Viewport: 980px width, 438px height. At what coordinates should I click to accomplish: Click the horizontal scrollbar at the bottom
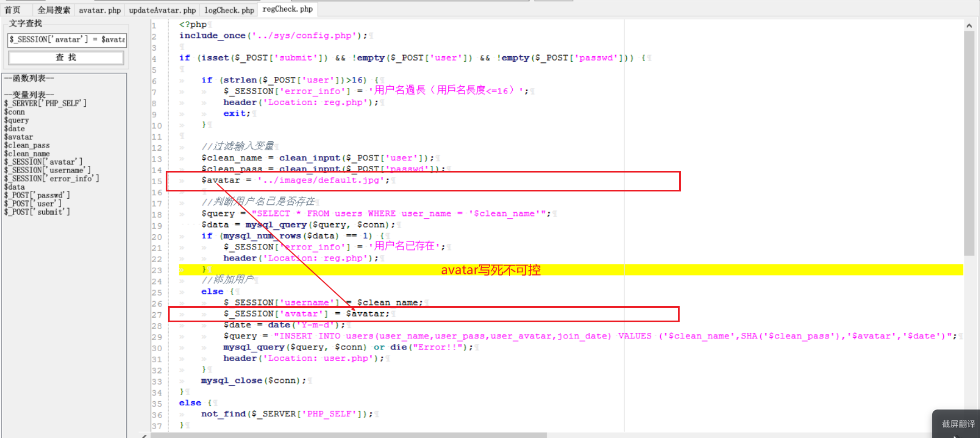pos(348,435)
